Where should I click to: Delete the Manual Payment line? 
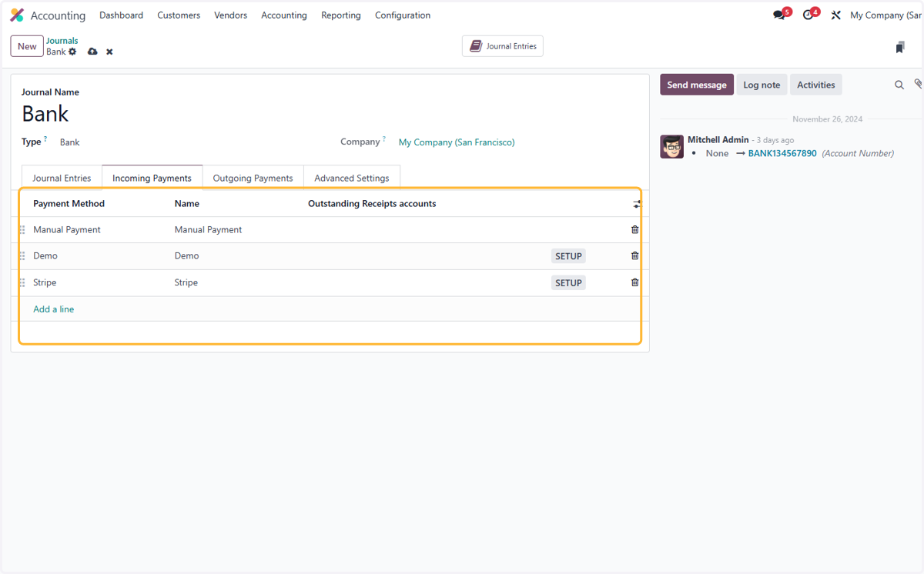pyautogui.click(x=634, y=229)
